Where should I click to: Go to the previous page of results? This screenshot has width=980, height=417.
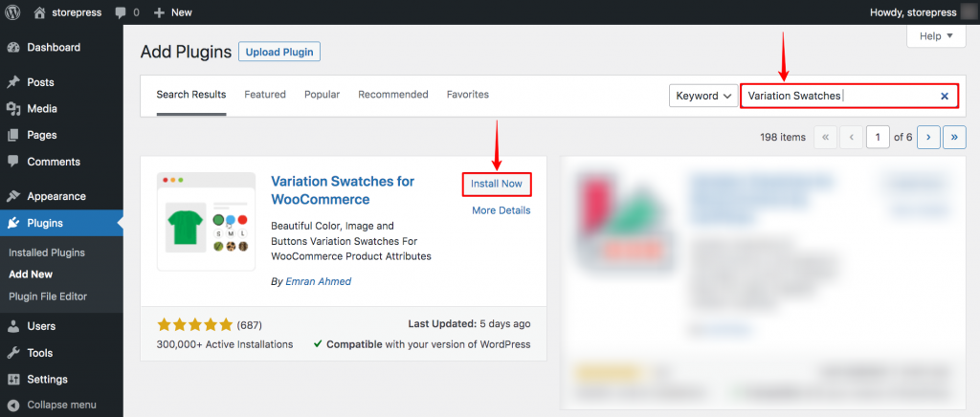pos(851,138)
